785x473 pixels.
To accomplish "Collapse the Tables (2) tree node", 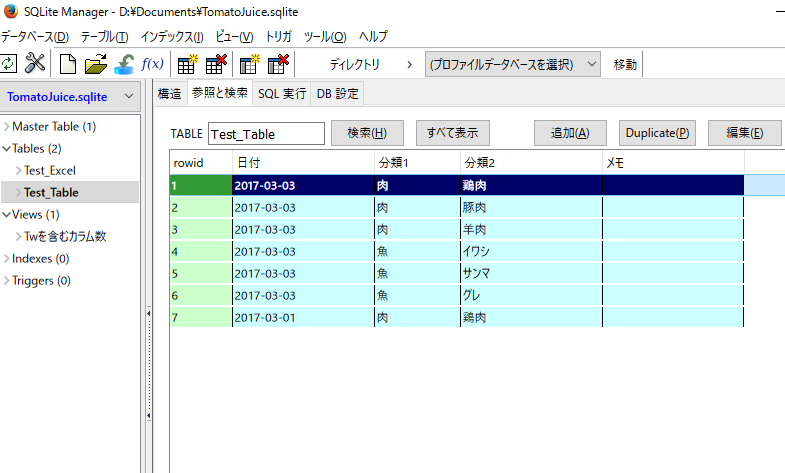I will 7,149.
